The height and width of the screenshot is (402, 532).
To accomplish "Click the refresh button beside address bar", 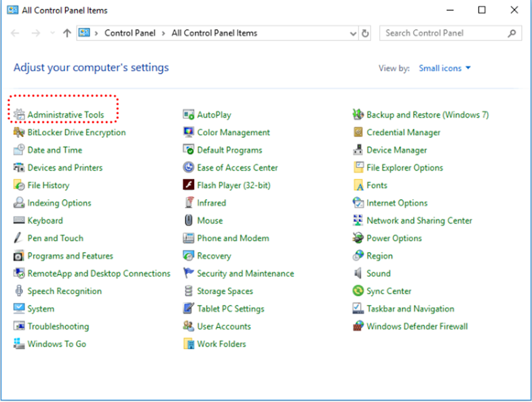I will pos(366,33).
